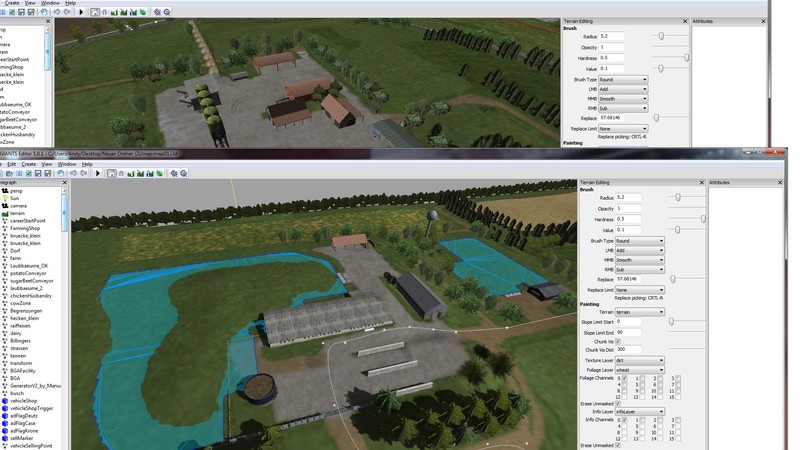800x450 pixels.
Task: Click the reload blue arrow icon, front toolbar
Action: tap(60, 173)
